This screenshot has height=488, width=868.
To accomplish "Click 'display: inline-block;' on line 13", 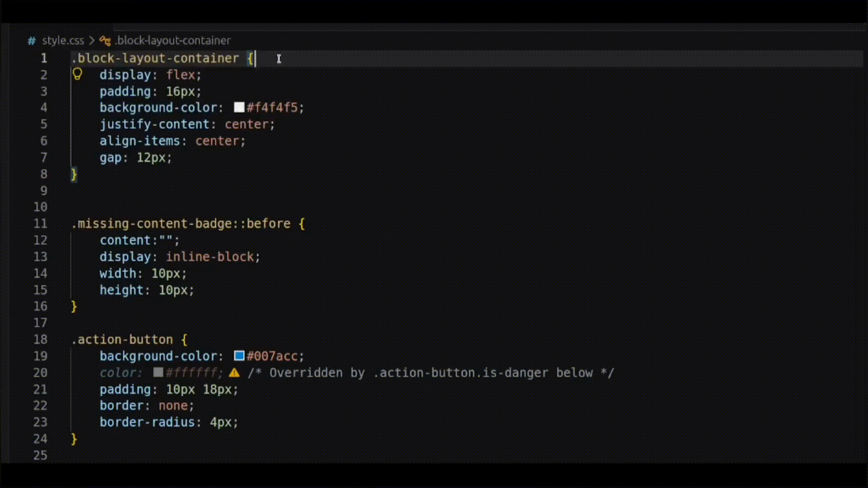I will pyautogui.click(x=180, y=257).
